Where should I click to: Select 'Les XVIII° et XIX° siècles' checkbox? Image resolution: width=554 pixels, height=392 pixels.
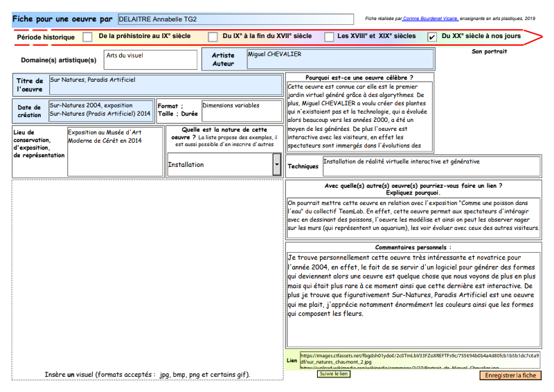click(x=328, y=37)
